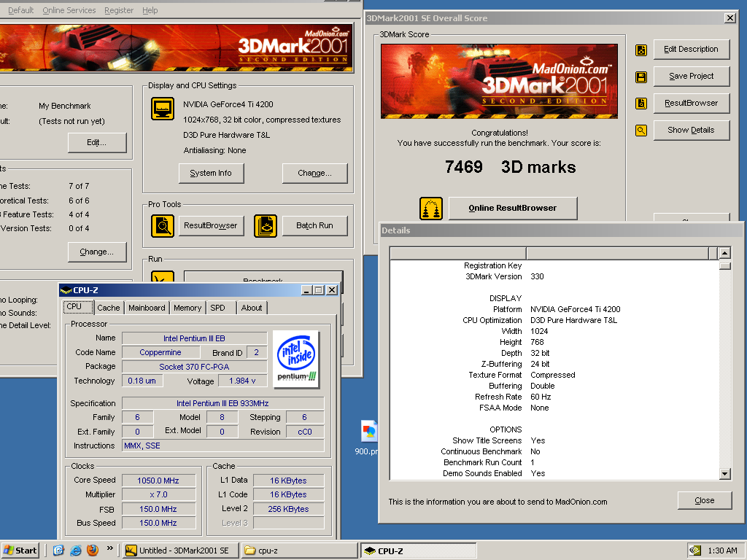Click the Save Project button
This screenshot has height=560, width=747.
[x=692, y=76]
